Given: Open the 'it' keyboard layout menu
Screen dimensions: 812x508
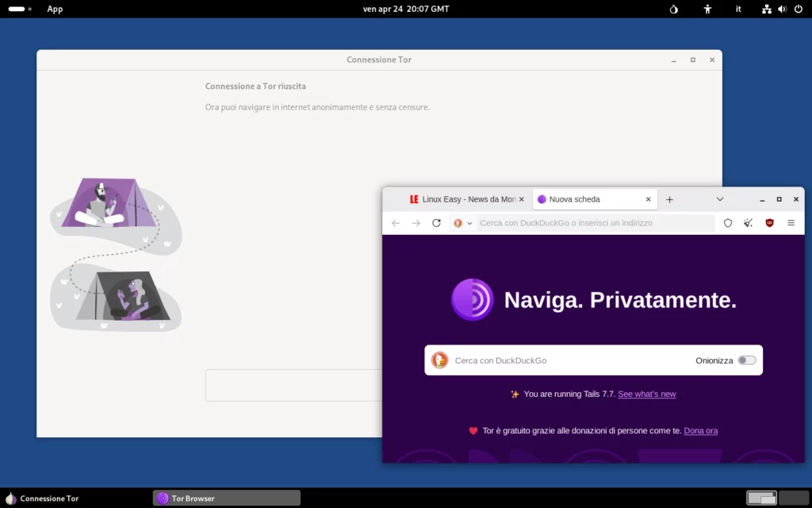Looking at the screenshot, I should (x=738, y=9).
